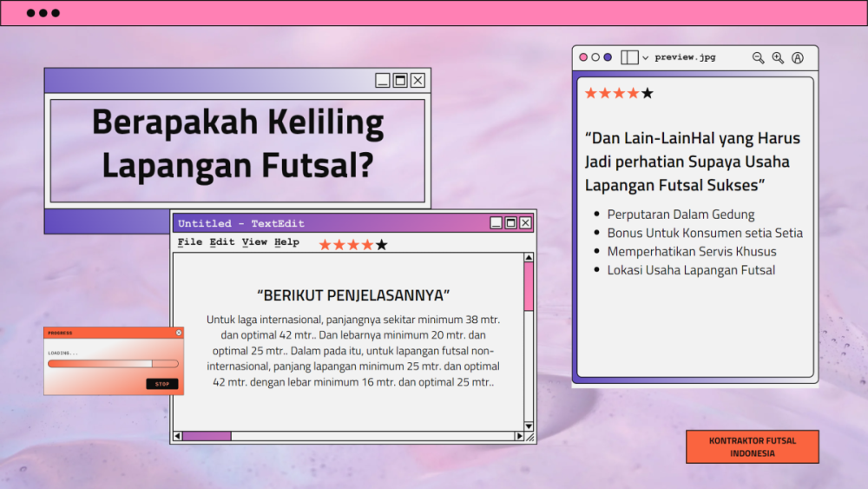Viewport: 868px width, 489px height.
Task: Click 'Untitled - TextEdit' title bar text
Action: [x=240, y=223]
